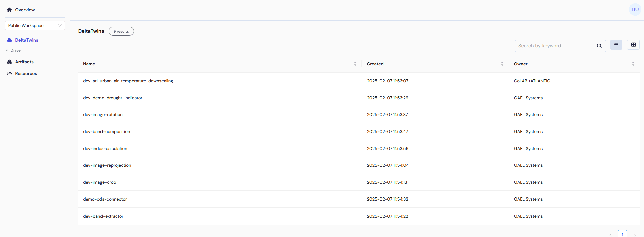Sort the table by Owner column

pyautogui.click(x=633, y=64)
